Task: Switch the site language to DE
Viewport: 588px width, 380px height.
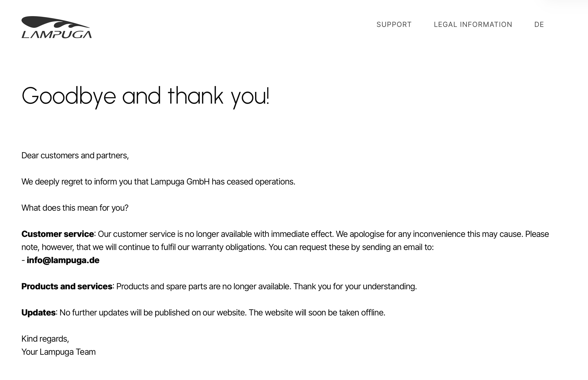Action: 539,24
